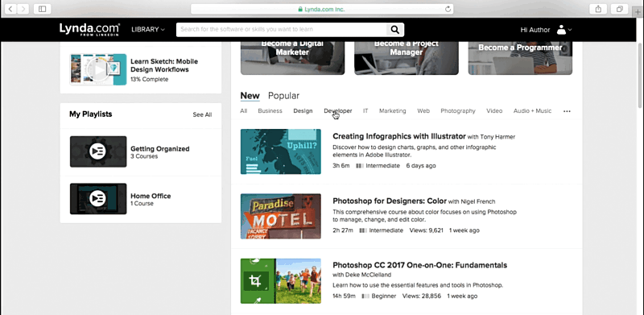
Task: Play the Learn Sketch course thumbnail
Action: (98, 69)
